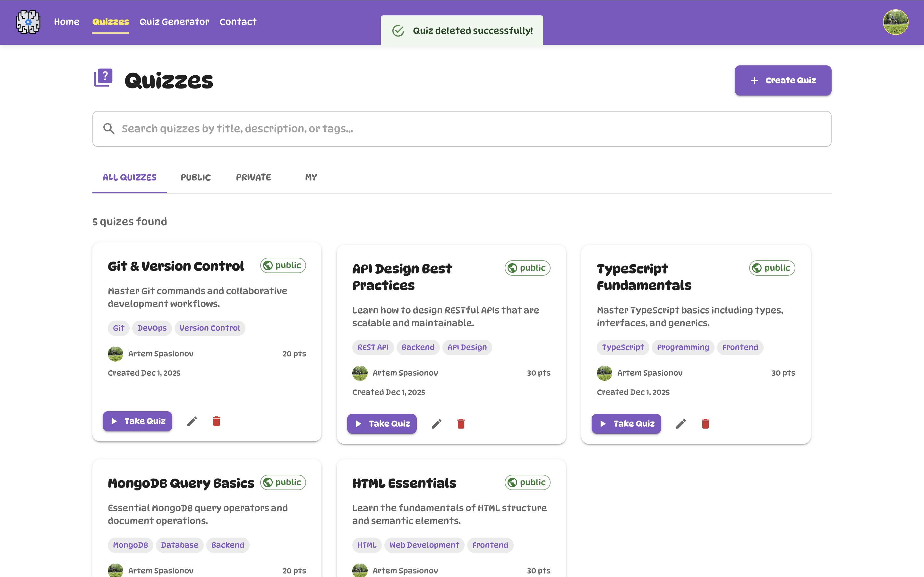Image resolution: width=924 pixels, height=577 pixels.
Task: Edit the TypeScript Fundamentals quiz
Action: [x=681, y=423]
